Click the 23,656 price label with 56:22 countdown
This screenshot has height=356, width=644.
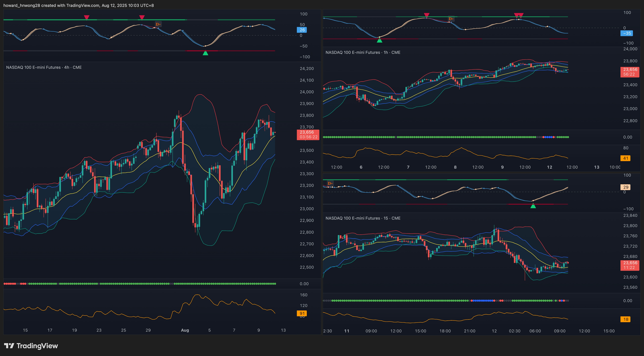630,72
